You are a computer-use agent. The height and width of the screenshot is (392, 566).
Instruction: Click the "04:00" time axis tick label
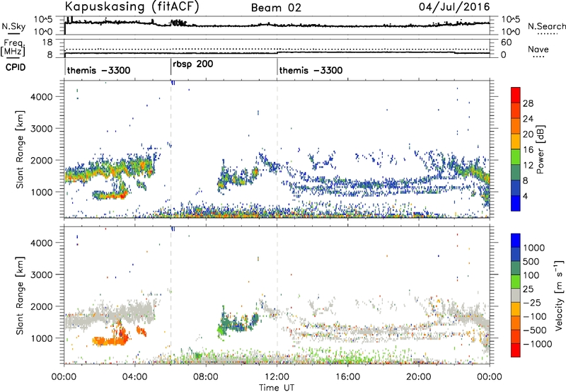(134, 377)
